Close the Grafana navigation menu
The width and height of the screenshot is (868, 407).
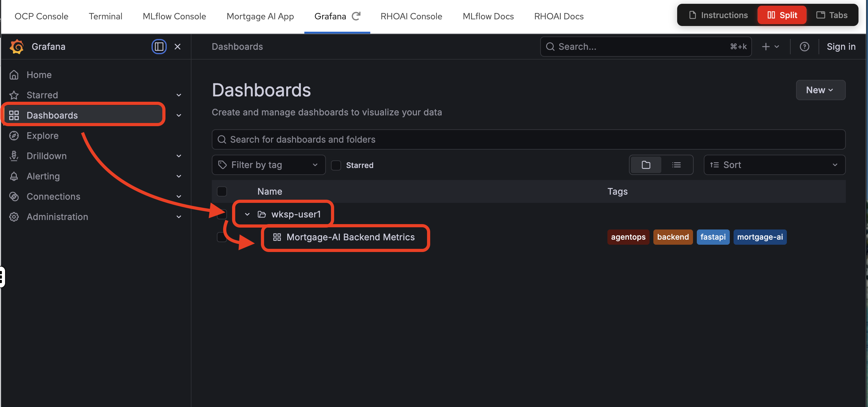[x=178, y=47]
